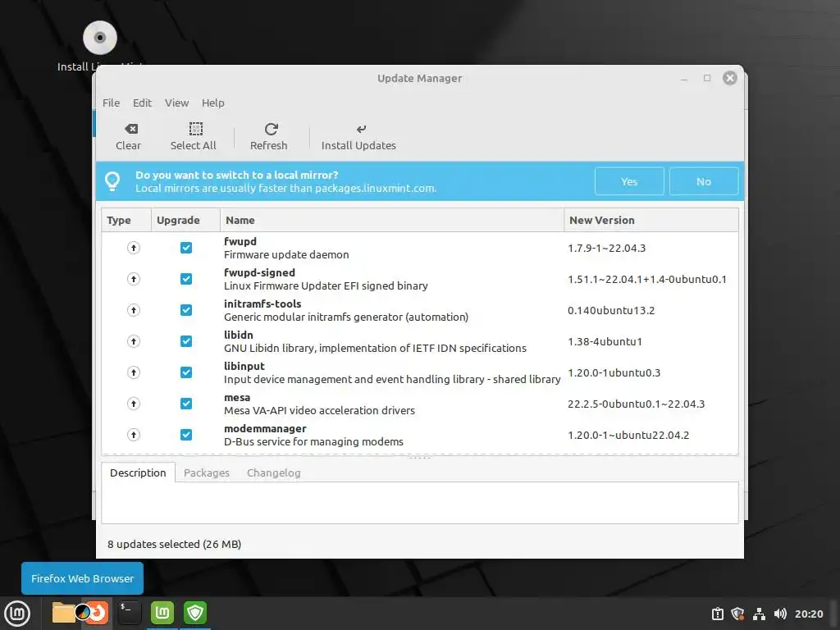Open the View menu

coord(177,103)
